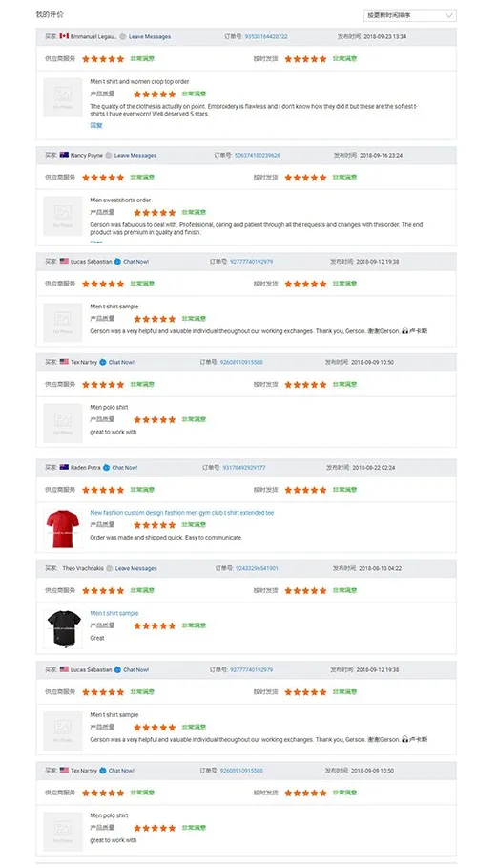This screenshot has width=477, height=868.
Task: Click the Australia flag beside Raden Putra
Action: (64, 467)
